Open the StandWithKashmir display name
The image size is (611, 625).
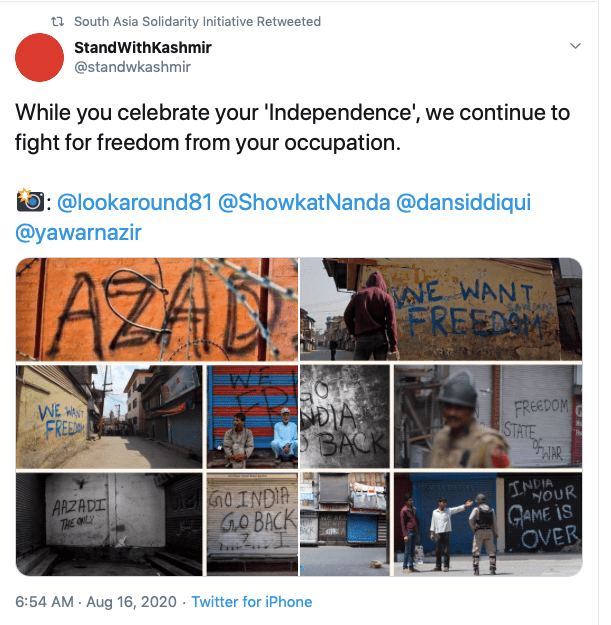pyautogui.click(x=143, y=47)
